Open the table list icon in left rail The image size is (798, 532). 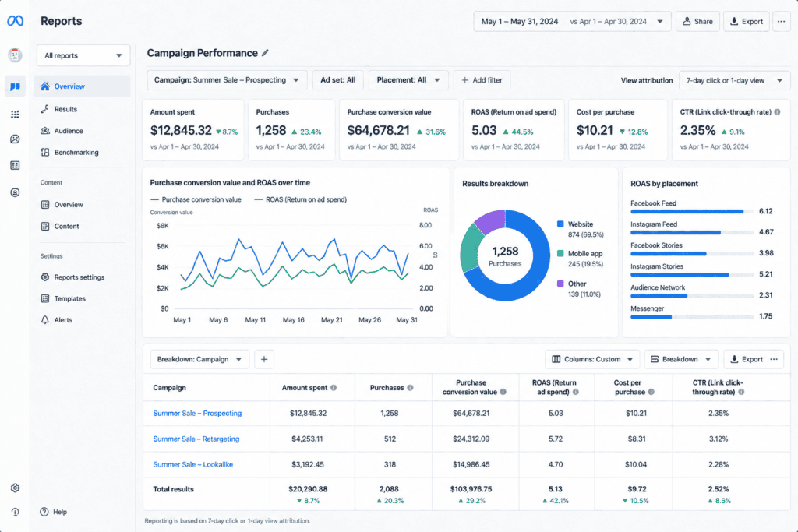[15, 165]
